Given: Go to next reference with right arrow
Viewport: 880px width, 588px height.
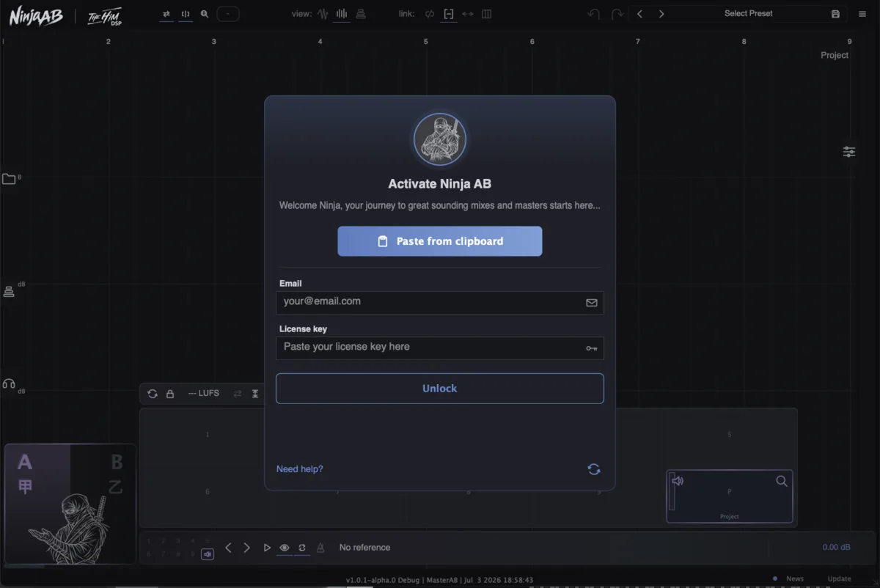Looking at the screenshot, I should pyautogui.click(x=246, y=548).
